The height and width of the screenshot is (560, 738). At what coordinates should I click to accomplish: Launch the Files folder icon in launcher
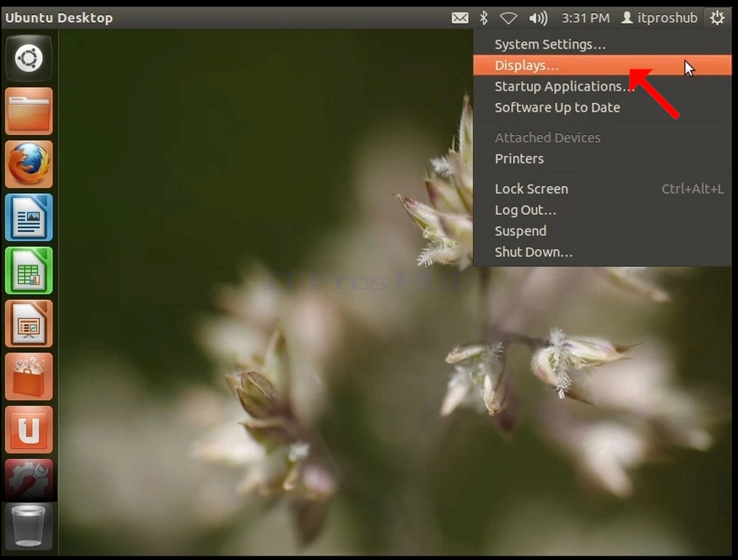(29, 112)
